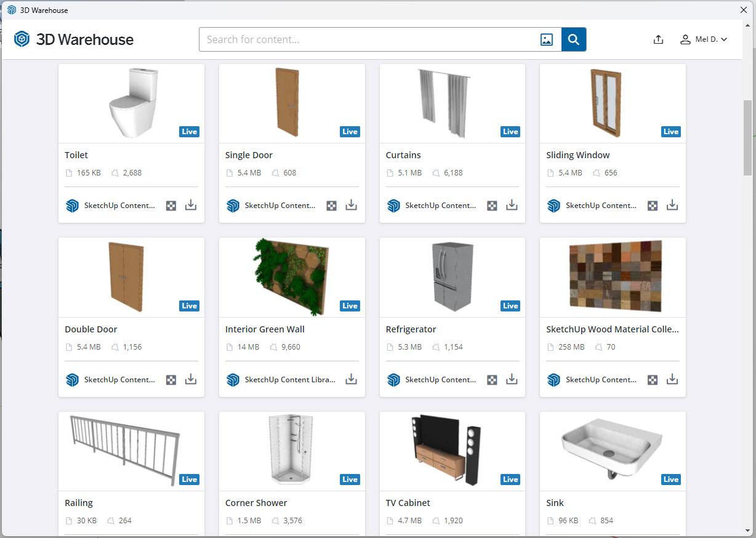Open the Interior Green Wall title link
The height and width of the screenshot is (538, 756).
click(x=265, y=329)
